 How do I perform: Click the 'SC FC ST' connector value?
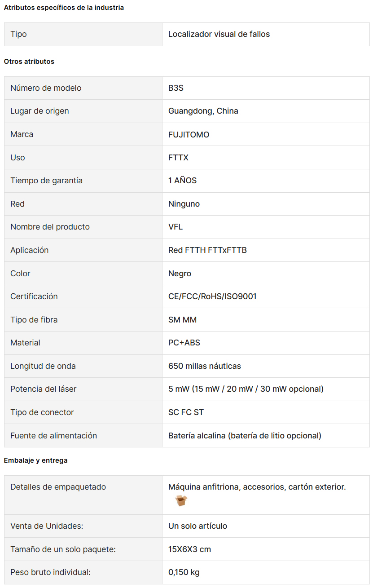[x=186, y=412]
